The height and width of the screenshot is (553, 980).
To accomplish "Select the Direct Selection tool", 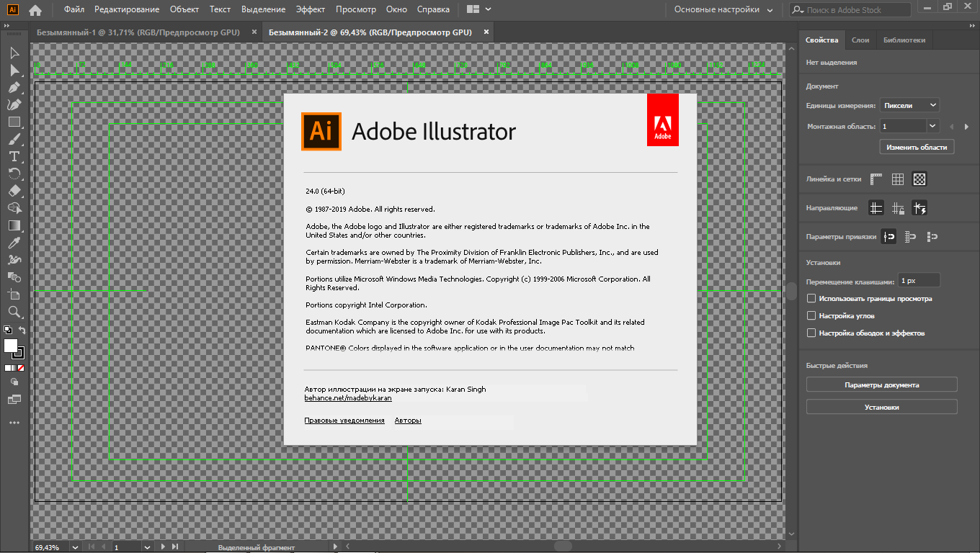I will point(14,70).
